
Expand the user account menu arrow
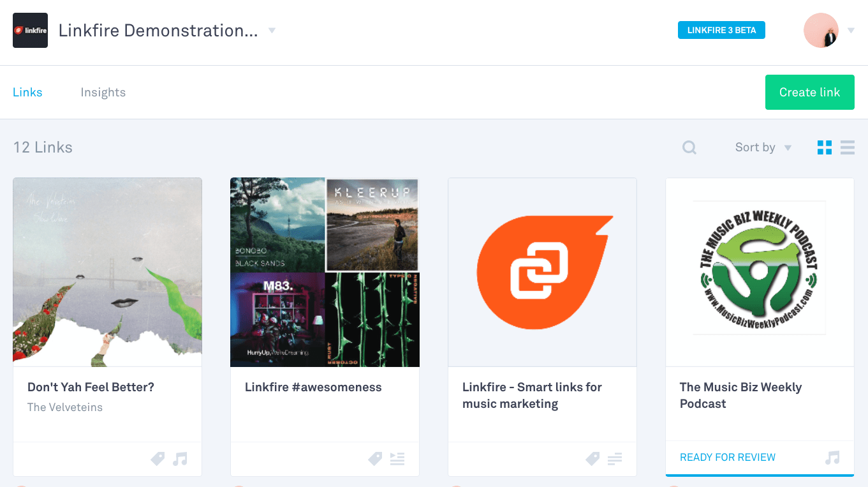tap(851, 31)
